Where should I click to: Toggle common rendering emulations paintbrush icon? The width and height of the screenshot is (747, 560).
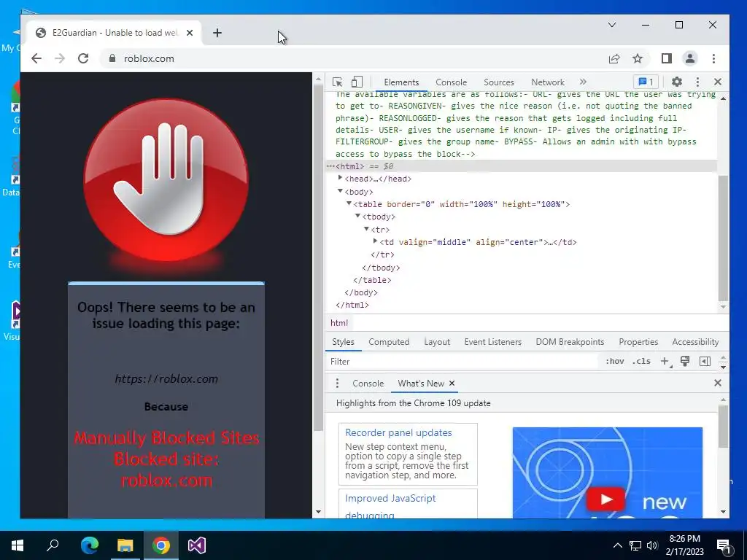pos(685,362)
